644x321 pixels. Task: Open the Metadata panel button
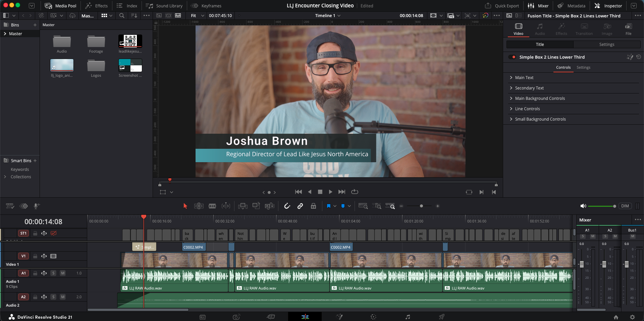point(572,6)
